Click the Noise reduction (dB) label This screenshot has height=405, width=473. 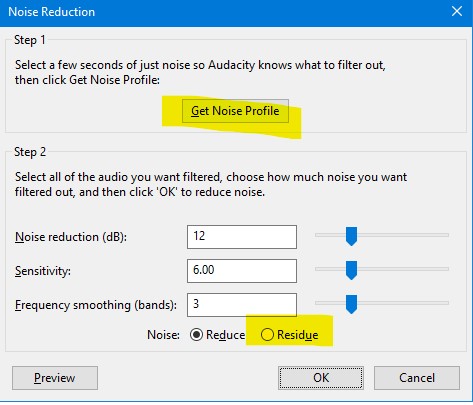click(x=71, y=237)
